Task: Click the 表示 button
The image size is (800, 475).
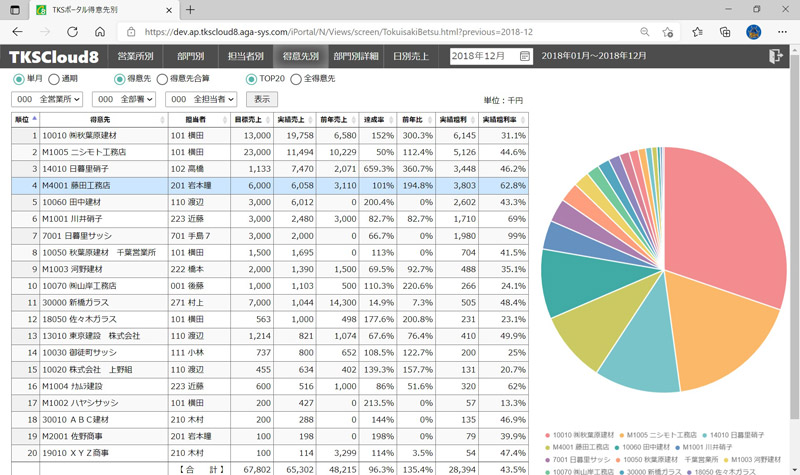Action: (x=262, y=99)
